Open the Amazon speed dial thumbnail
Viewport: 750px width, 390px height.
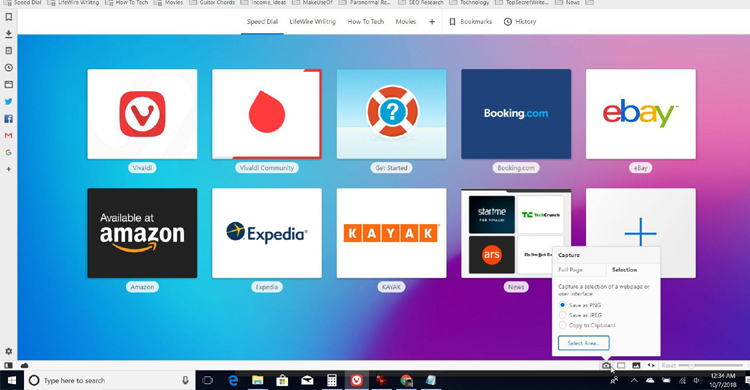(x=142, y=233)
